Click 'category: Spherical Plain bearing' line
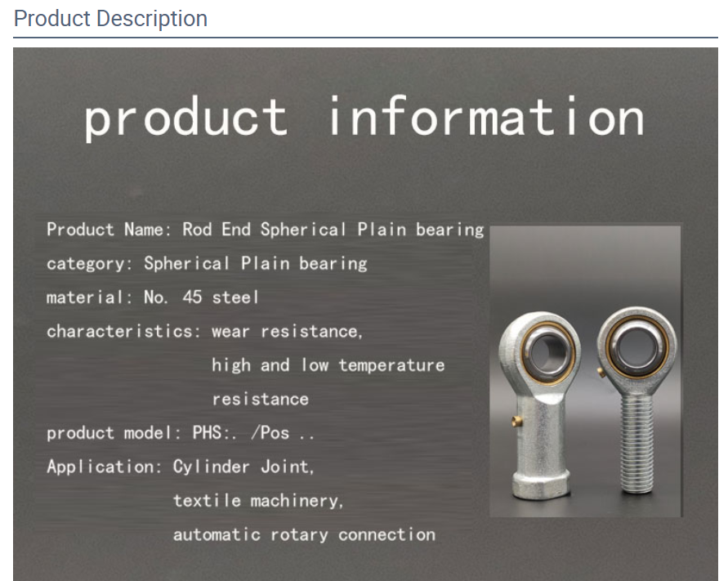Viewport: 728px width, 581px height. point(207,264)
